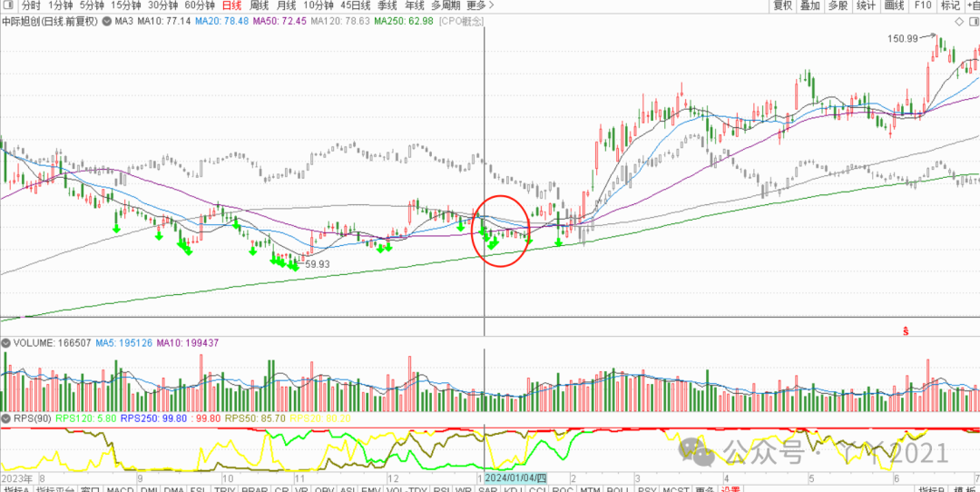The height and width of the screenshot is (492, 980).
Task: Click the 画线 drawing tools button
Action: (894, 5)
